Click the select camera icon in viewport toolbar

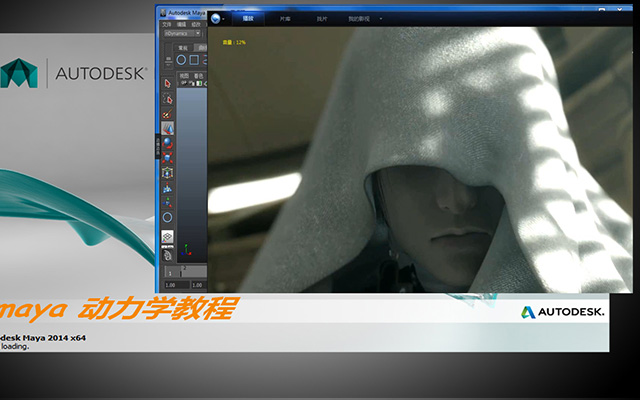184,83
